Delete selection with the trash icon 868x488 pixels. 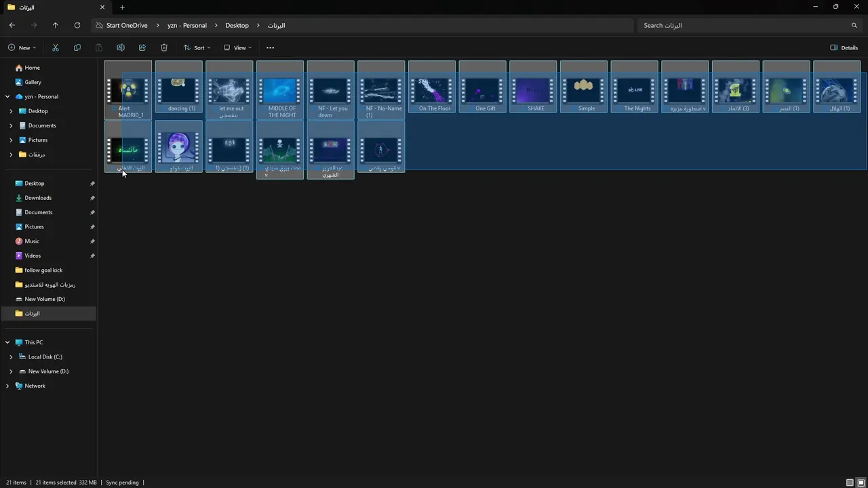(164, 47)
